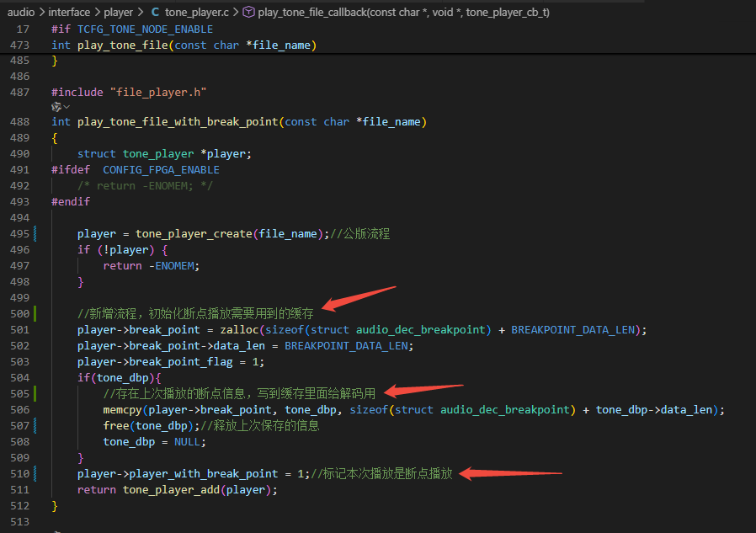The height and width of the screenshot is (533, 756).
Task: Jump to sticky line 'int play_tone_file'
Action: click(184, 45)
